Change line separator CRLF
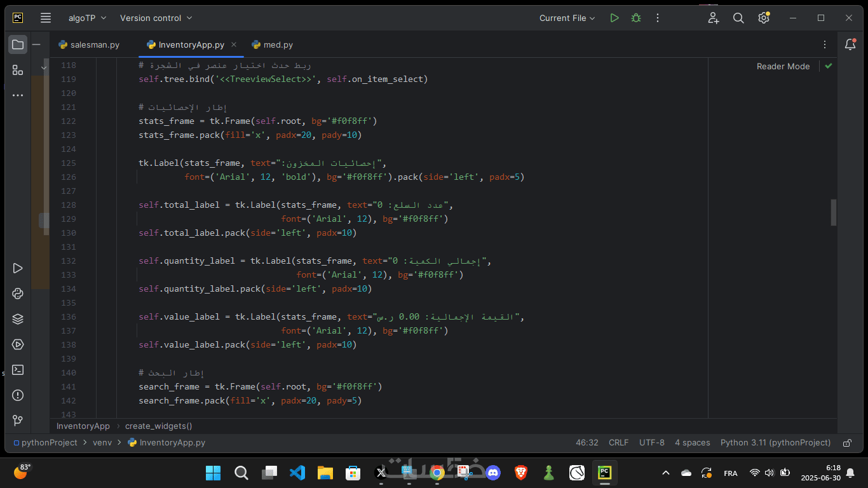868x488 pixels. point(618,443)
